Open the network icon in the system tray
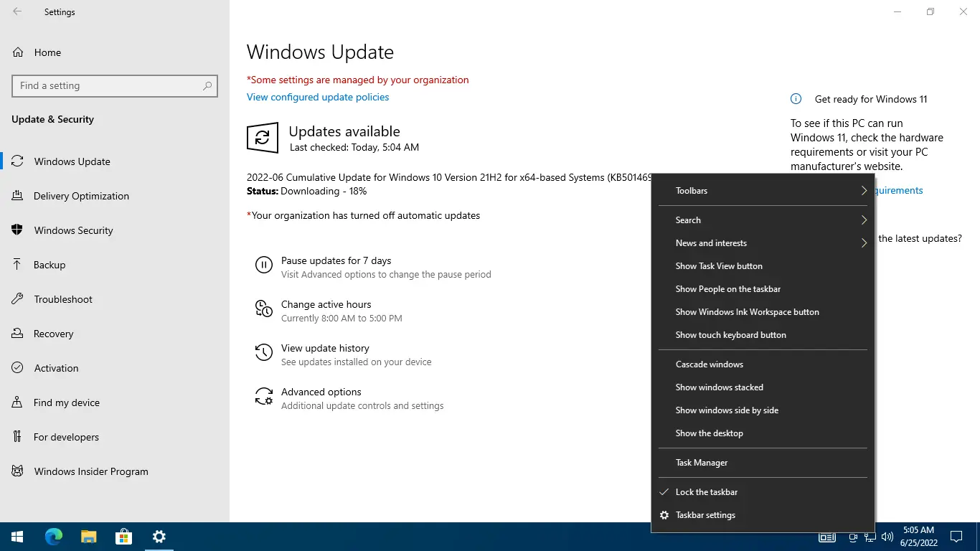 click(x=870, y=537)
